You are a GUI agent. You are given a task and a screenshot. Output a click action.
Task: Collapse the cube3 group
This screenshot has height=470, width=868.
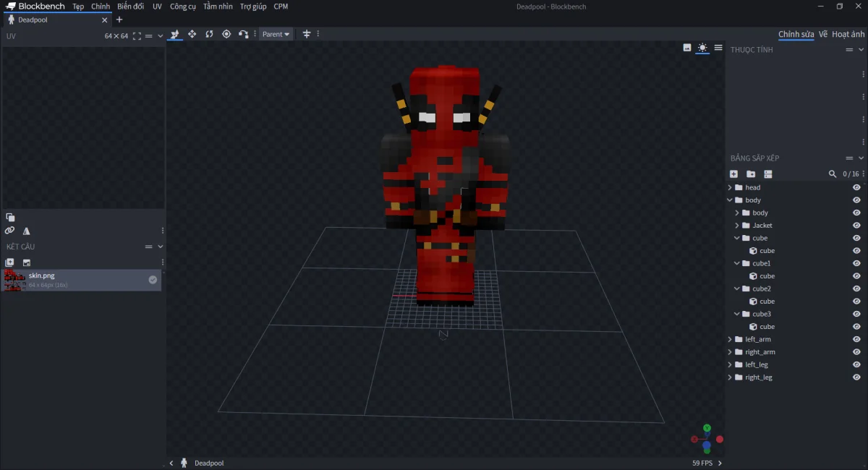click(x=737, y=314)
